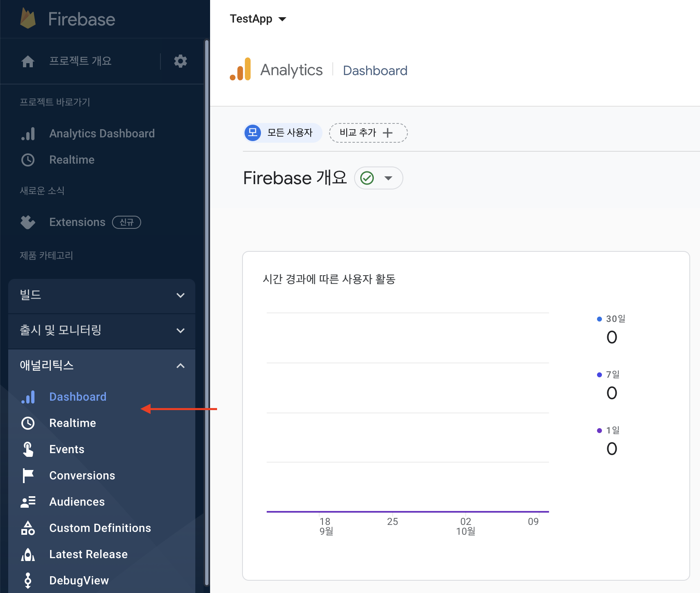700x593 pixels.
Task: Open Custom Definitions
Action: (100, 528)
